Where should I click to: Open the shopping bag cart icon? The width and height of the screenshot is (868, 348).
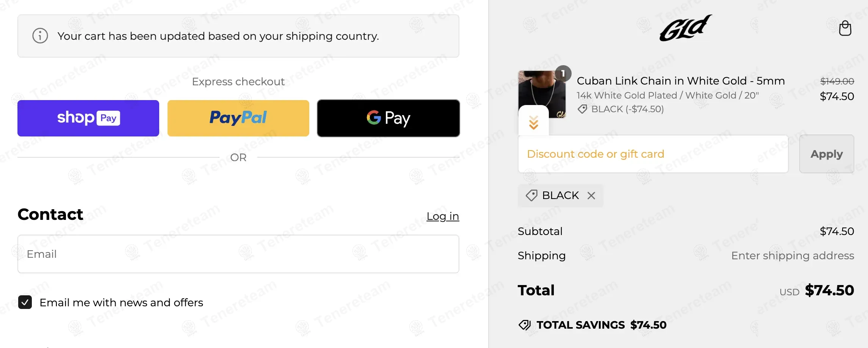pos(845,28)
